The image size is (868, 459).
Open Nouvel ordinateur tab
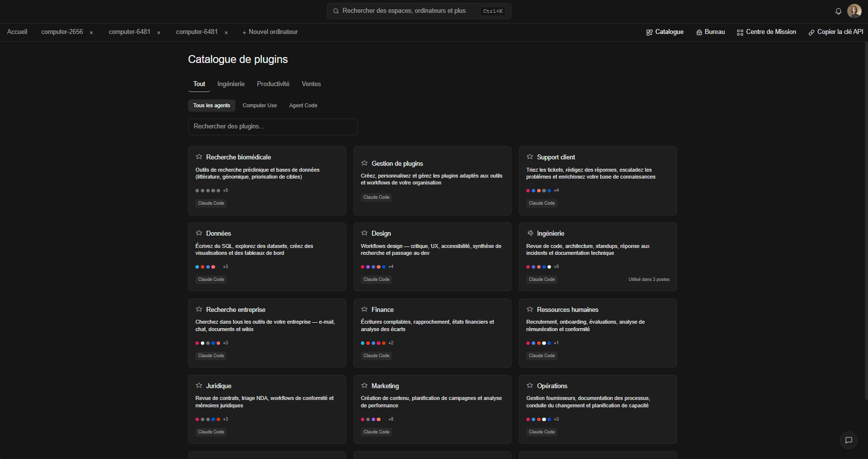coord(270,32)
